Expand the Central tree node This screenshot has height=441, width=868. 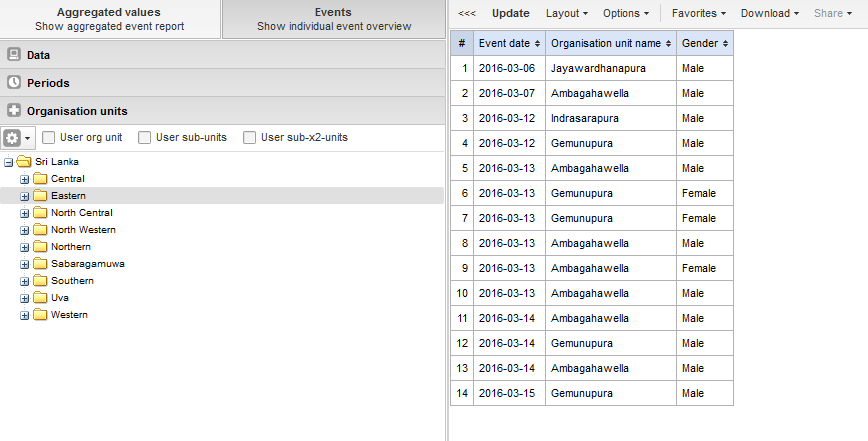(x=25, y=179)
